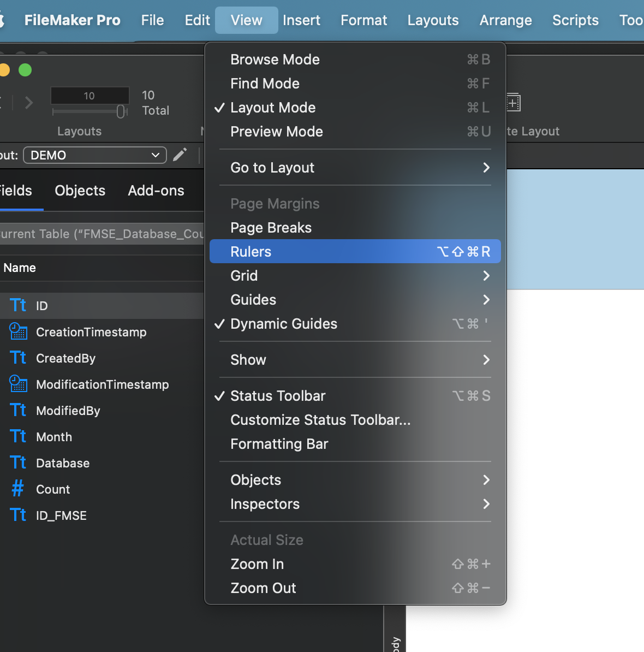Toggle Rulers in the View menu
644x652 pixels.
pyautogui.click(x=355, y=252)
